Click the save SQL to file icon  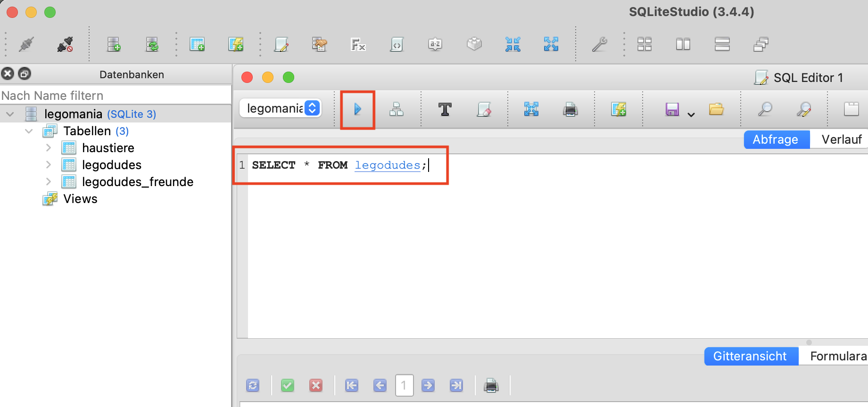coord(672,109)
